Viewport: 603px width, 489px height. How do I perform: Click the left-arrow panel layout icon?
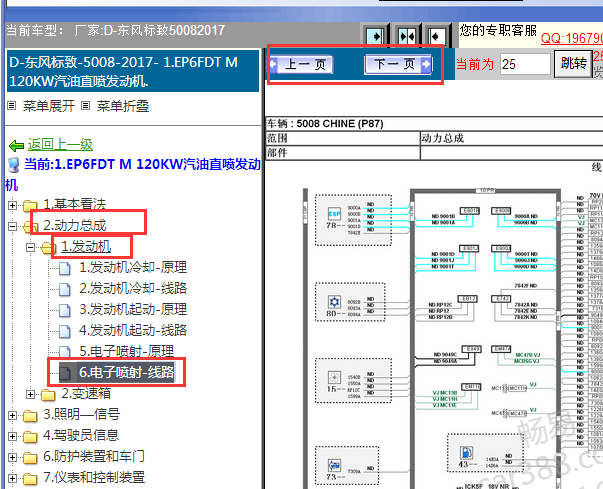click(x=436, y=37)
